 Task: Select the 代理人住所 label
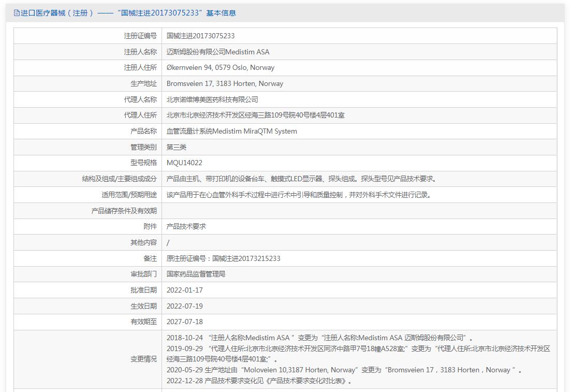click(x=140, y=115)
